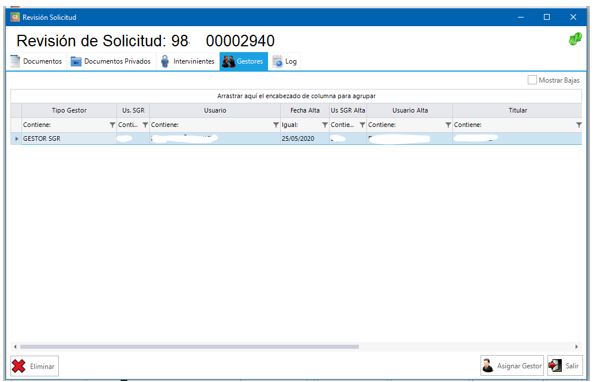595x382 pixels.
Task: Click the scrollbar right arrow
Action: point(576,347)
